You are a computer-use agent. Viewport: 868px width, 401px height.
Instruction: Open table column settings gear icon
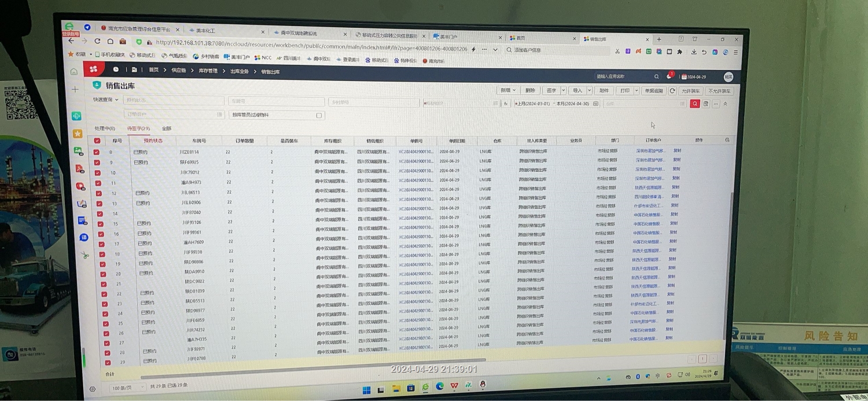coord(727,140)
